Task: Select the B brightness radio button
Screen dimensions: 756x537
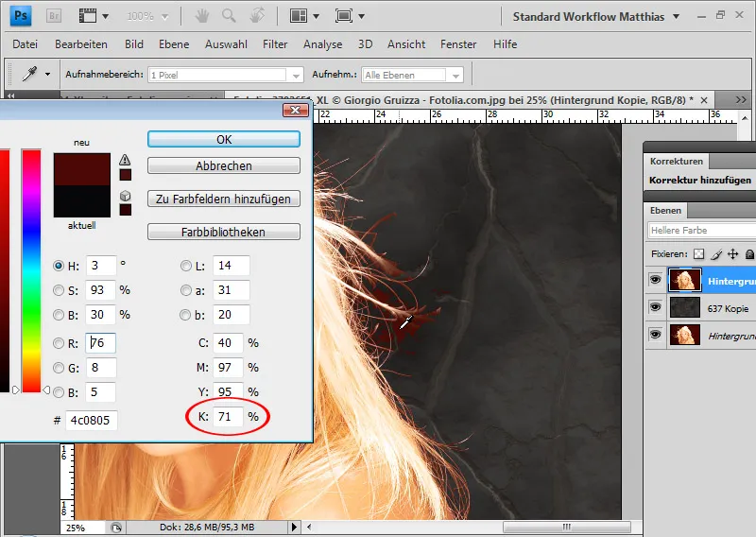Action: pyautogui.click(x=59, y=315)
